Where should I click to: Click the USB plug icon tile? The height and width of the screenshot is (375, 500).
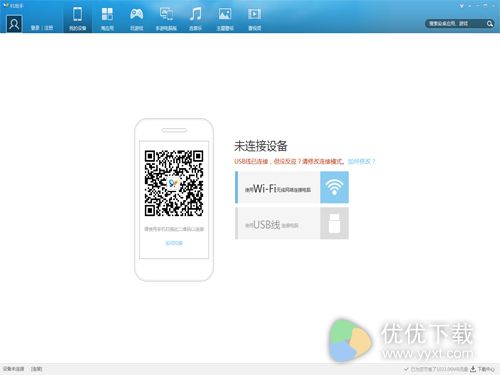point(334,223)
